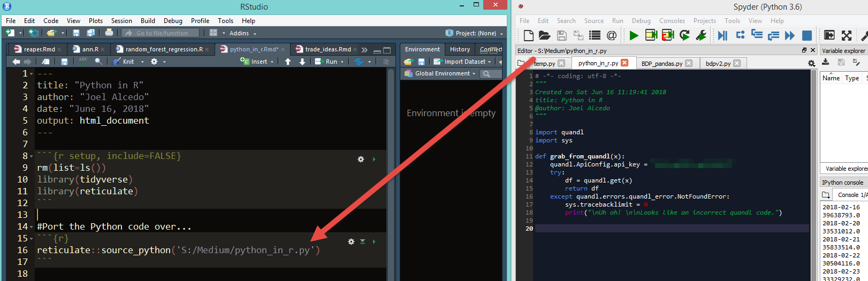
Task: Save the current RStudio document
Action: (x=76, y=33)
